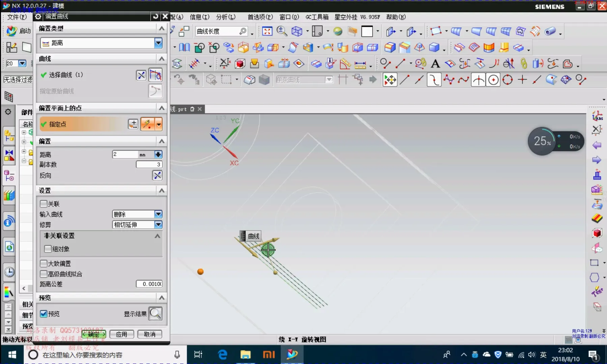
Task: Click the zoom magnifier toolbar icon
Action: pos(282,31)
